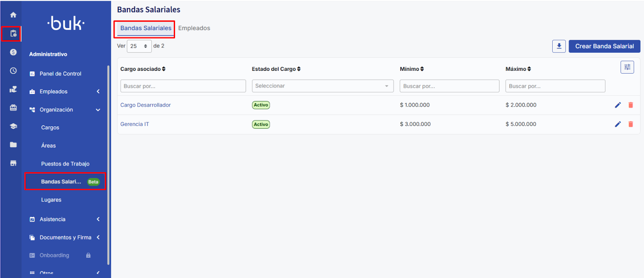Open the Cargo Desarrollador link

click(145, 105)
